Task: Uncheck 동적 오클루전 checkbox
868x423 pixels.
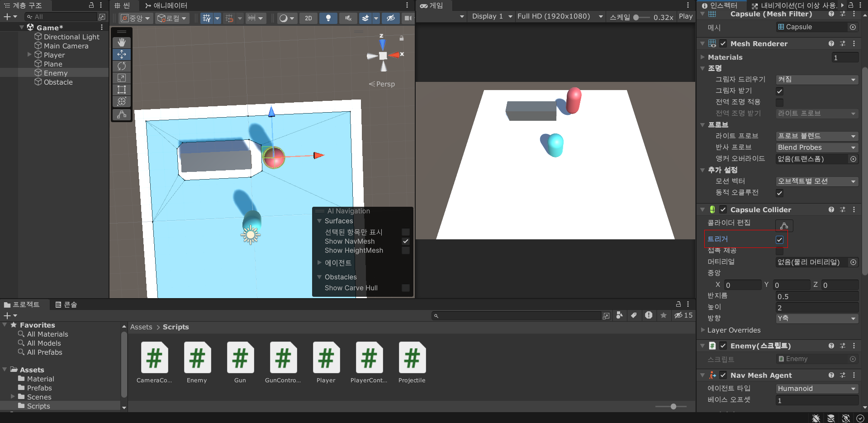Action: [780, 193]
